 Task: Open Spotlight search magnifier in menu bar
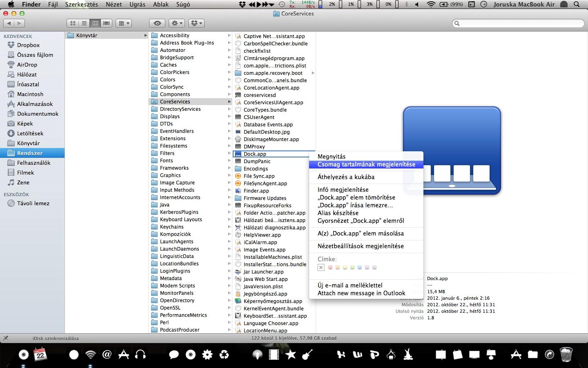tap(577, 4)
